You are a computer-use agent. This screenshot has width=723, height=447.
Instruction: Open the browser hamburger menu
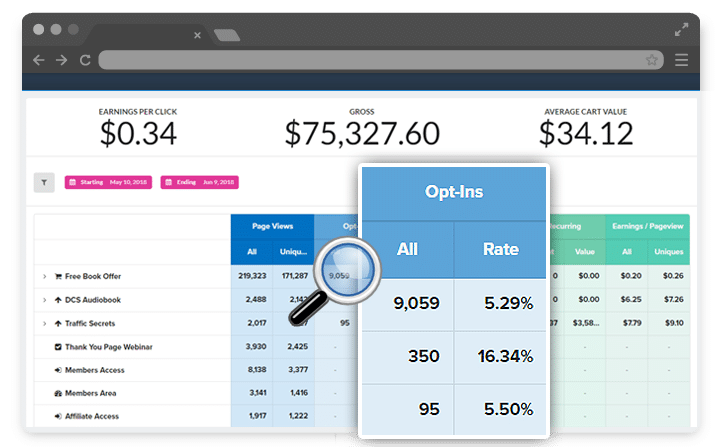coord(681,60)
